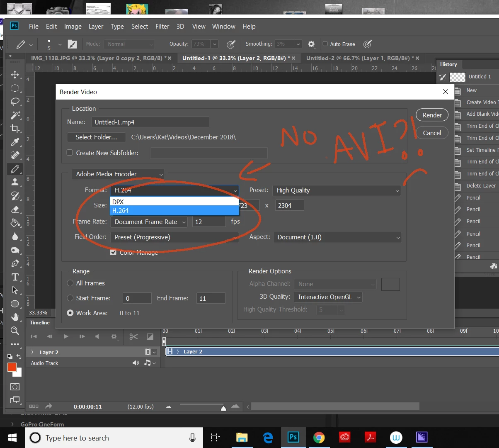This screenshot has width=499, height=448.
Task: Go to first frame in timeline
Action: pyautogui.click(x=34, y=336)
